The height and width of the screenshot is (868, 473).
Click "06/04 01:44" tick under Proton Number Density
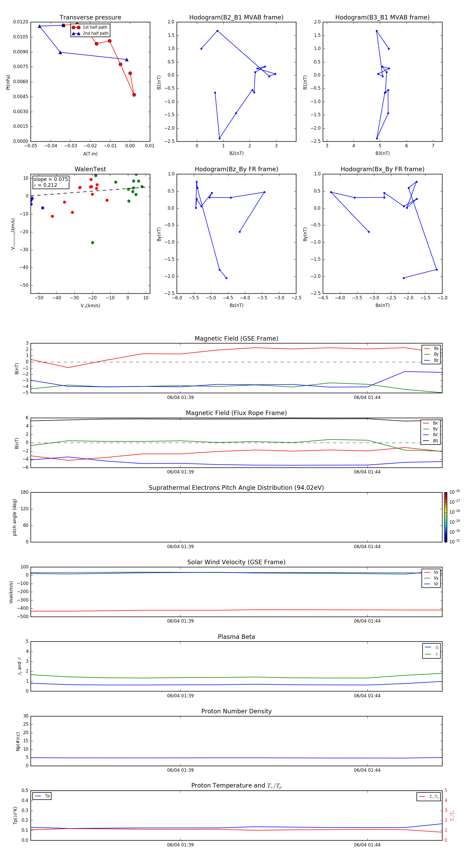pyautogui.click(x=367, y=770)
